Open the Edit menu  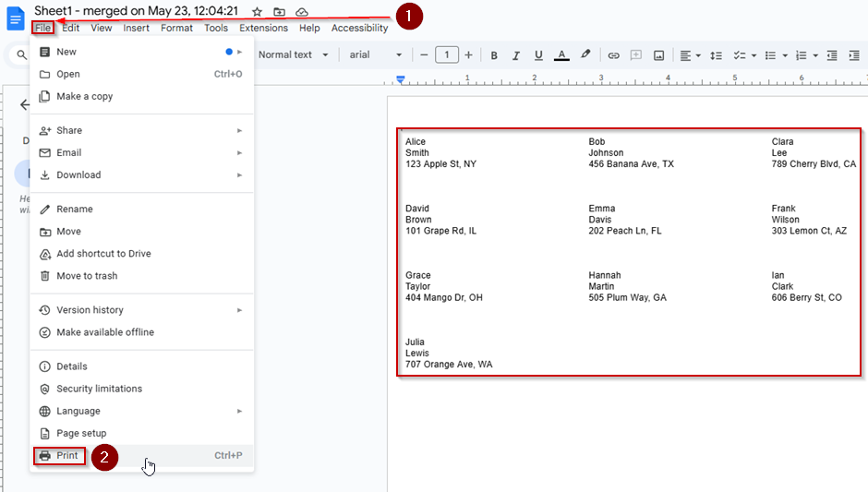[x=71, y=28]
